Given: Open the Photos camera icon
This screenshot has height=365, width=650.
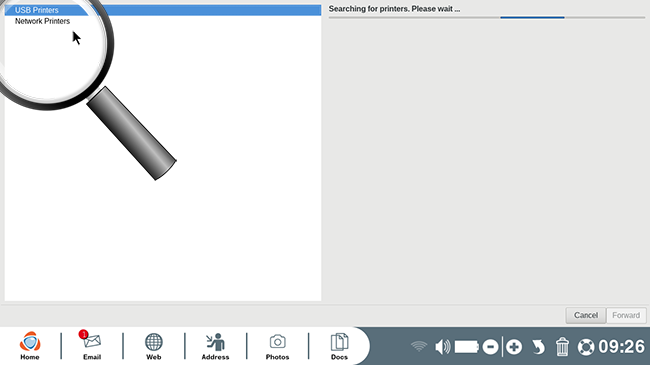Looking at the screenshot, I should [277, 346].
